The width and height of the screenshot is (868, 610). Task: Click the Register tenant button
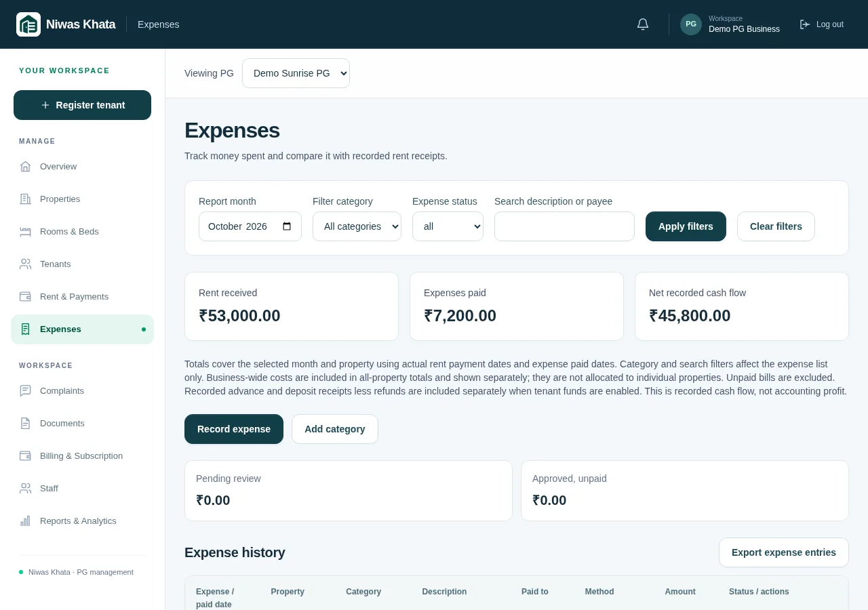82,105
